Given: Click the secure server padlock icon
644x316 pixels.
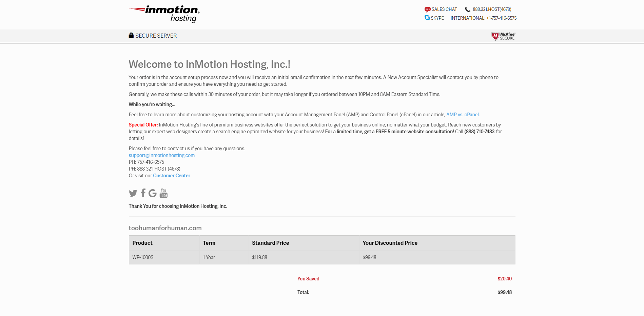Looking at the screenshot, I should (x=131, y=35).
